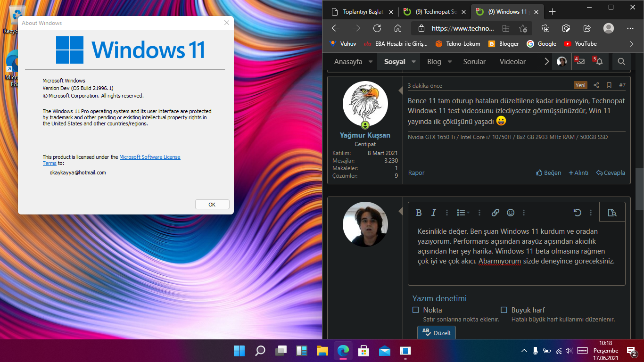Open the taskbar clock and date
The height and width of the screenshot is (362, 644).
tap(605, 351)
